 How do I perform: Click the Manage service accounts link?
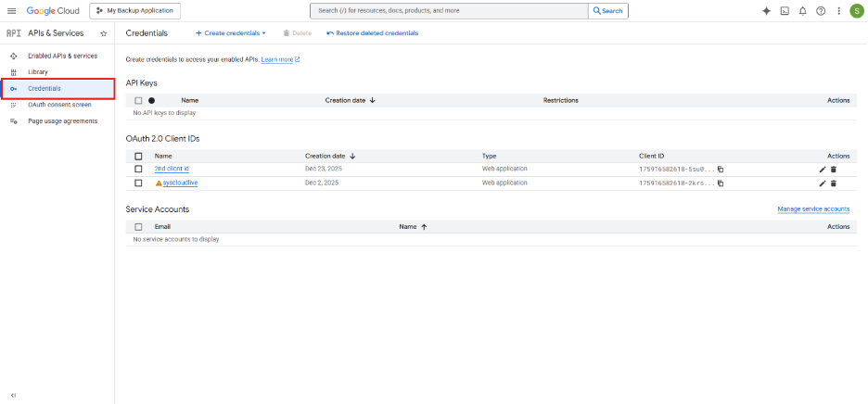(x=812, y=209)
